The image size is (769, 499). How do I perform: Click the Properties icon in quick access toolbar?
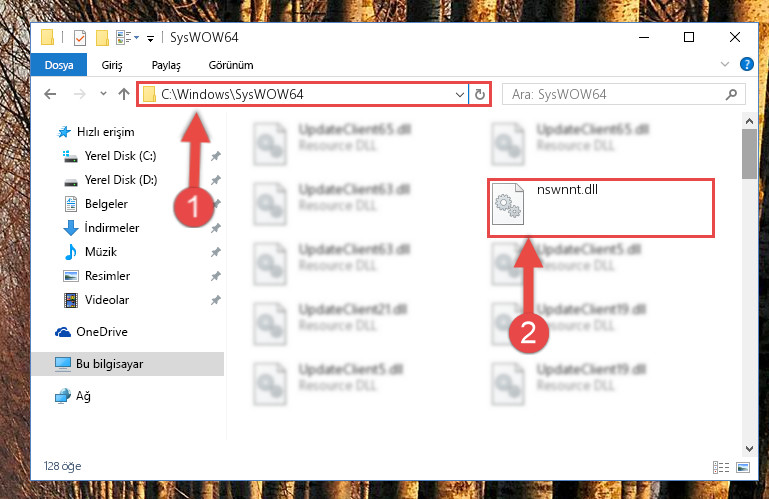(x=80, y=38)
